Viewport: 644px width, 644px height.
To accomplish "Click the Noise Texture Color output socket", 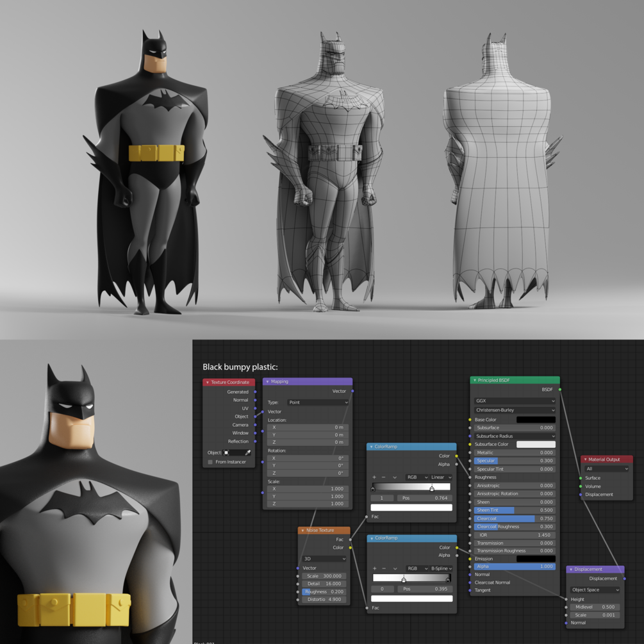I will coord(351,547).
